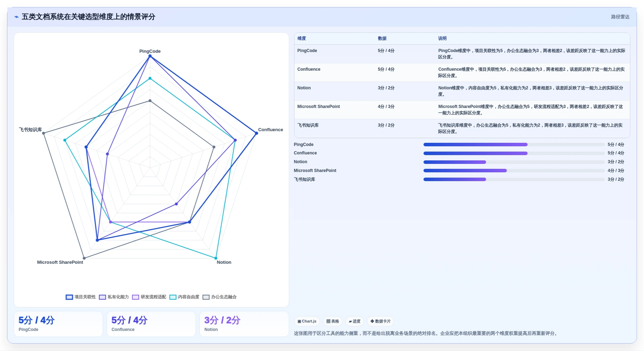This screenshot has width=644, height=351.
Task: Open the PingCode 5分 / 4分 stat card
Action: pos(58,324)
